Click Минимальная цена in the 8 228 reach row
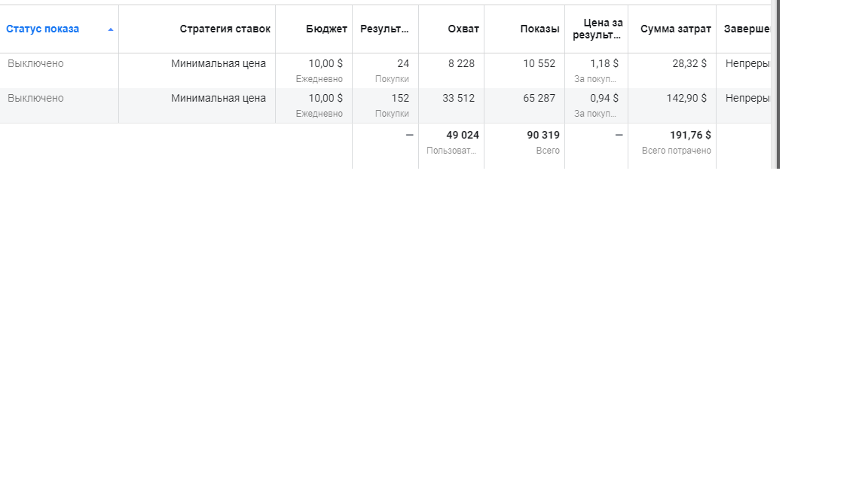This screenshot has width=868, height=488. [x=218, y=63]
